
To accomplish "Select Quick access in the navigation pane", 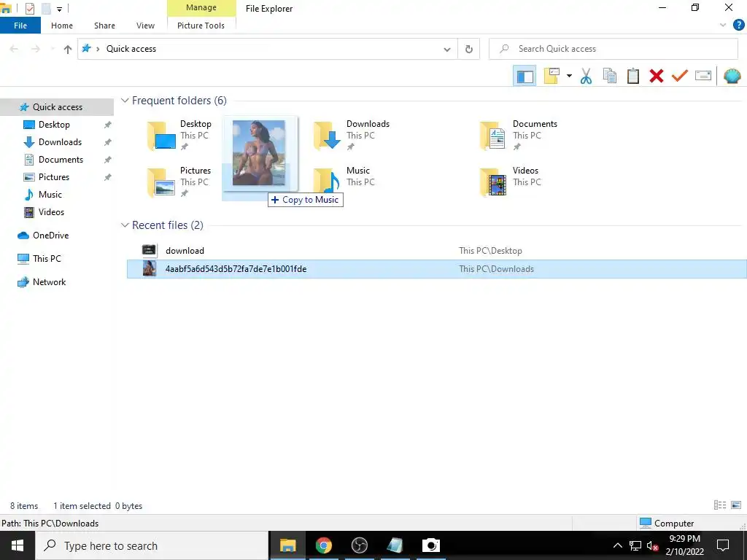I will (57, 107).
